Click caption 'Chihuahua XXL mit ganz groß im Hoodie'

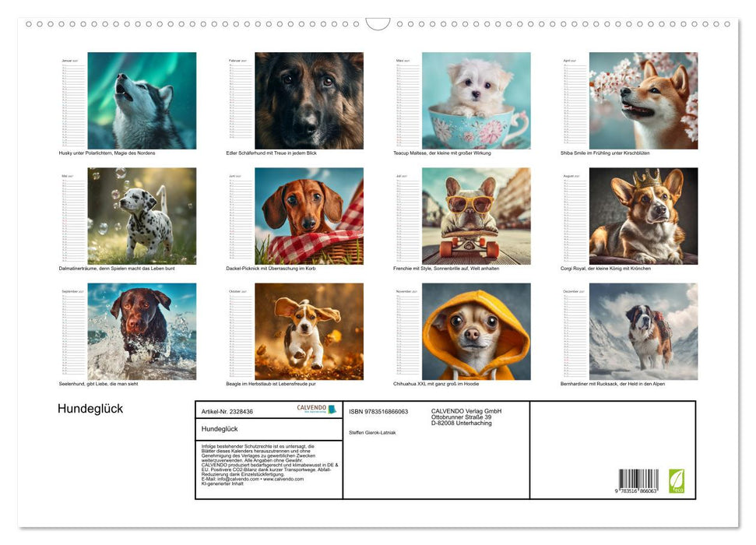[x=436, y=384]
